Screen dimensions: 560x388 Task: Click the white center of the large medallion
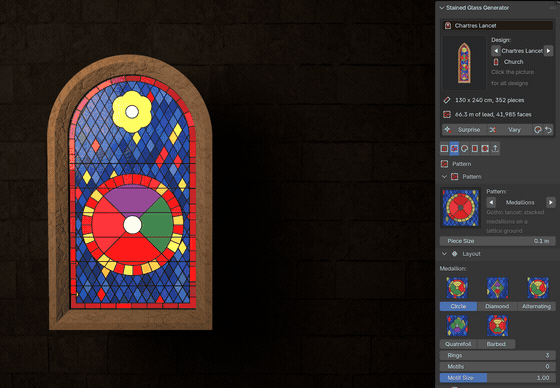[132, 225]
